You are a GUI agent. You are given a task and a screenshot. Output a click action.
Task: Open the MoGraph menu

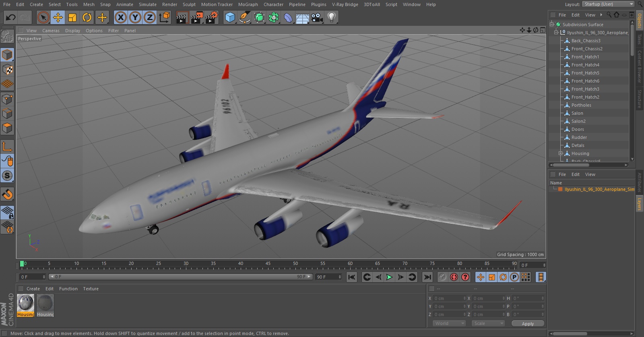[x=248, y=4]
